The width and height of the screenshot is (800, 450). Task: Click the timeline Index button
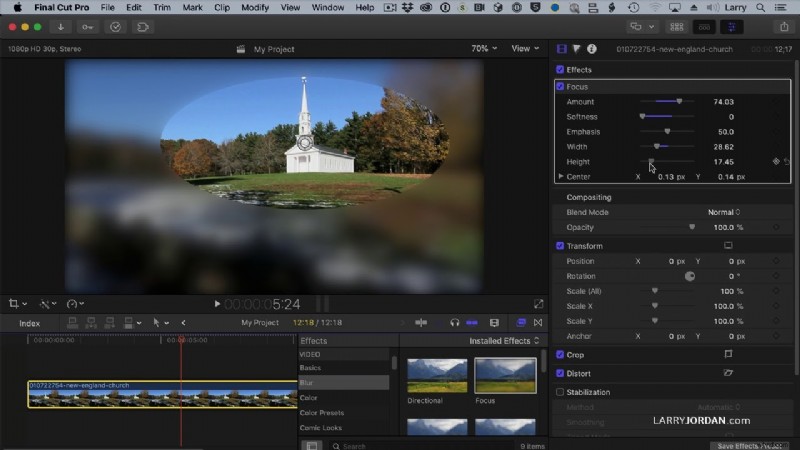(30, 323)
